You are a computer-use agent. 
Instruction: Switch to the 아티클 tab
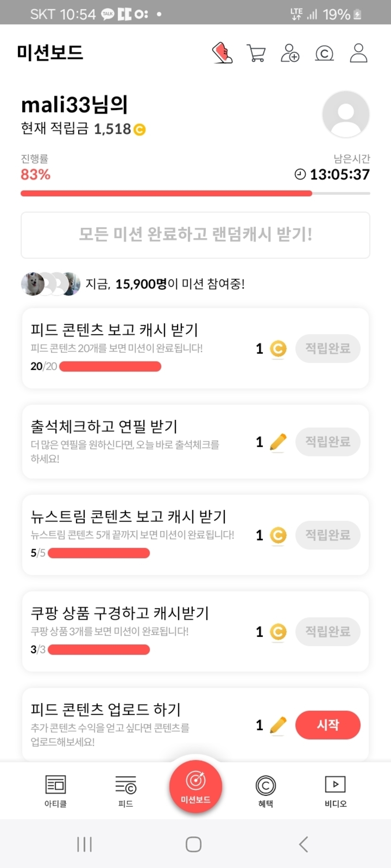[56, 791]
